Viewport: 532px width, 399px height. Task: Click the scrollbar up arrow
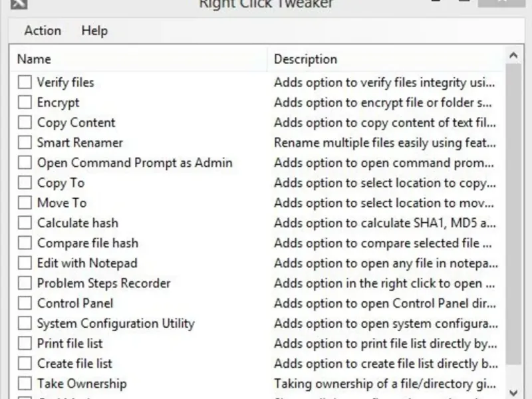tap(513, 57)
